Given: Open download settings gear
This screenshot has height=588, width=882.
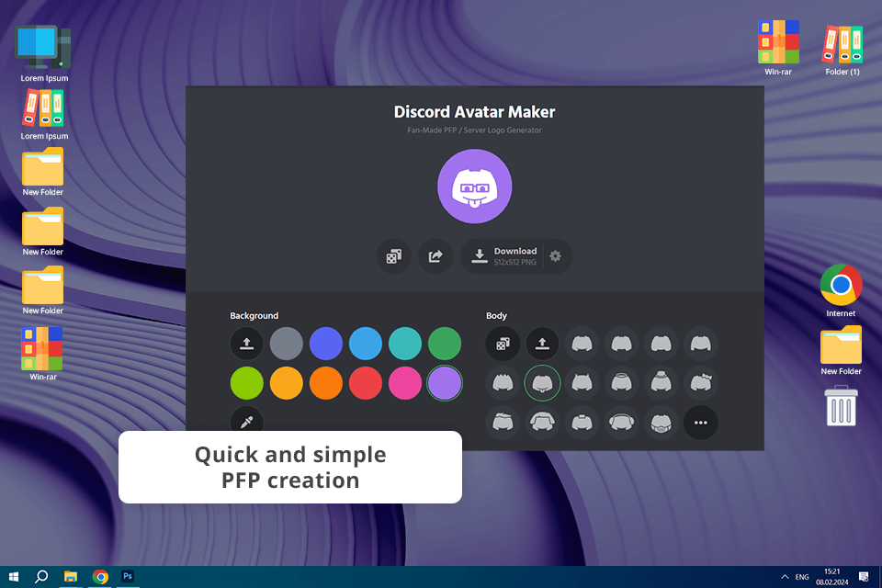Looking at the screenshot, I should (556, 256).
